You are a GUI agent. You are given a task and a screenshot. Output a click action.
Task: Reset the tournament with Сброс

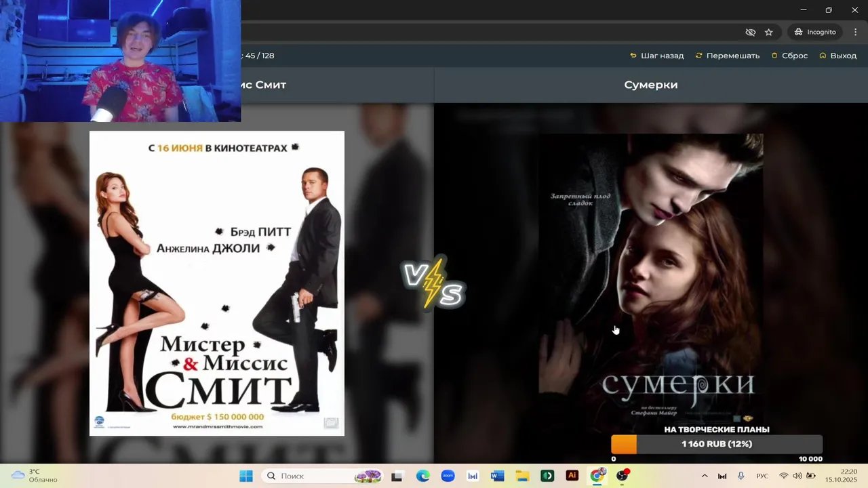(789, 56)
